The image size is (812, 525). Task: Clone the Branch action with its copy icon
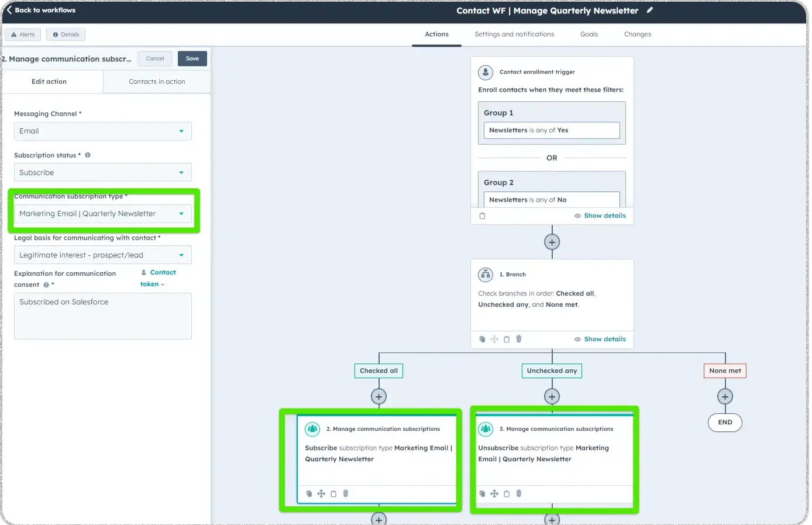(482, 339)
